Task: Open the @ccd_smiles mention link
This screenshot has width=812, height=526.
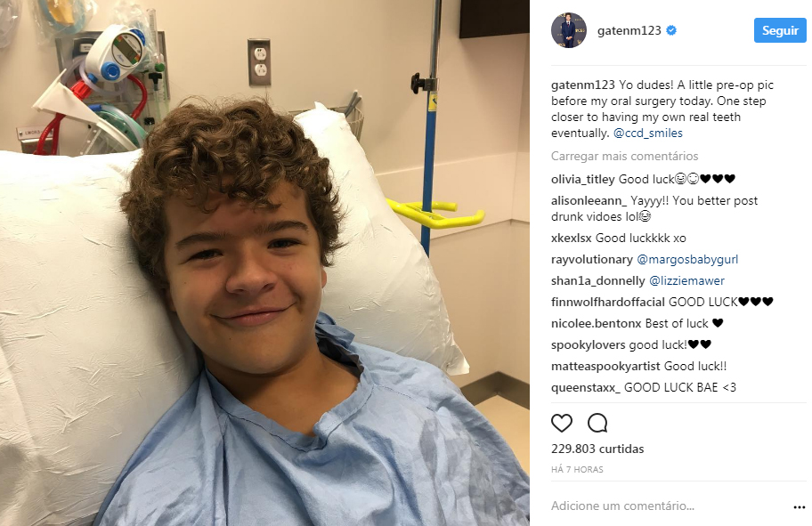Action: pos(648,133)
